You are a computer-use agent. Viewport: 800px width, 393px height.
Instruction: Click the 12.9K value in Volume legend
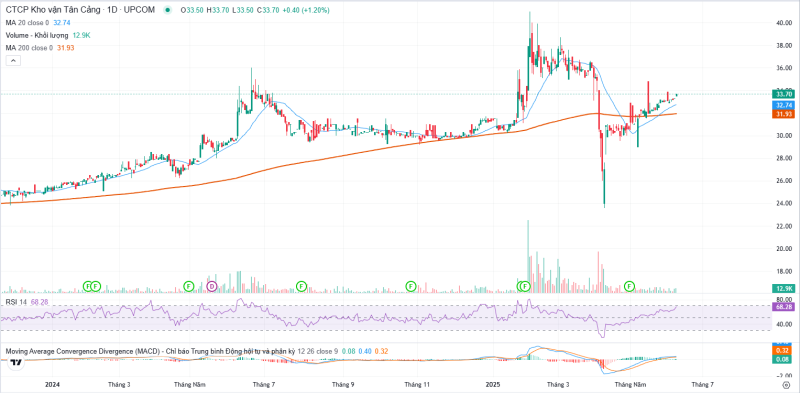pos(82,35)
